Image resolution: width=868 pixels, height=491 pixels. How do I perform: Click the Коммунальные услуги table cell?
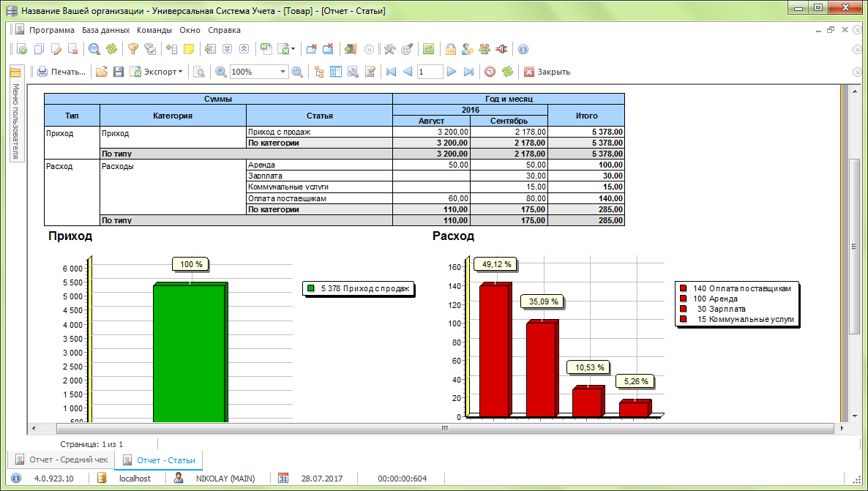[319, 187]
